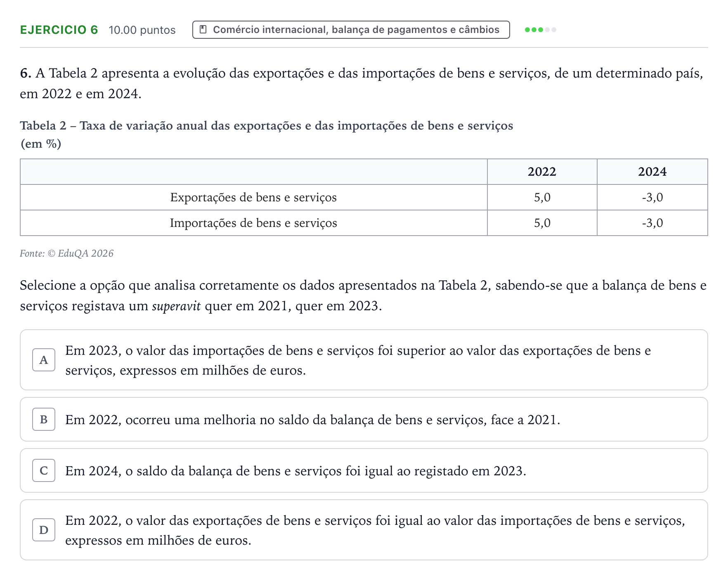The width and height of the screenshot is (728, 581).
Task: Select answer letter C box
Action: point(44,470)
